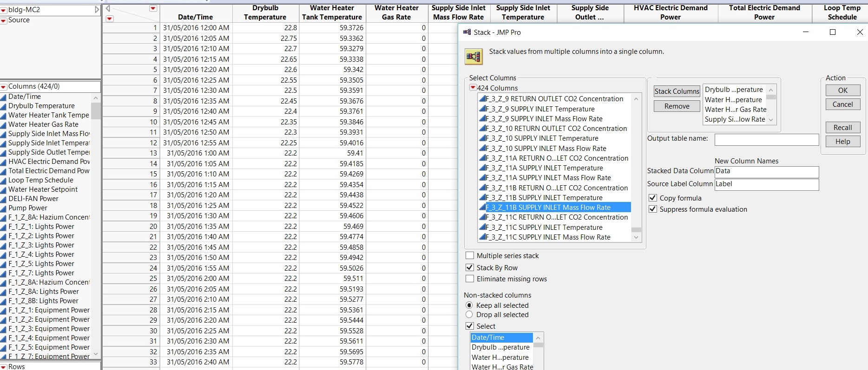The width and height of the screenshot is (868, 370).
Task: Click the F_1_Z_5: Equipment Power column icon
Action: pos(4,347)
